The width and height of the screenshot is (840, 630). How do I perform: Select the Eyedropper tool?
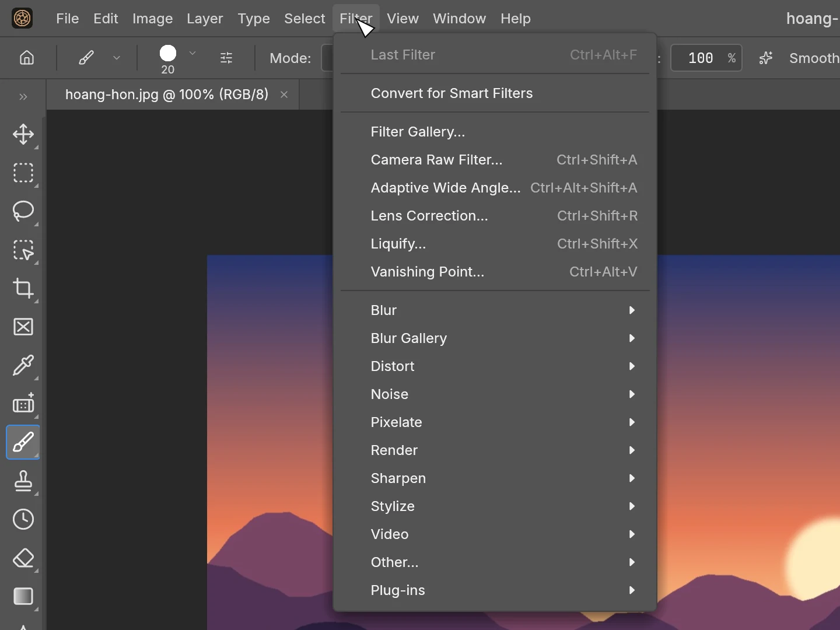(x=23, y=366)
